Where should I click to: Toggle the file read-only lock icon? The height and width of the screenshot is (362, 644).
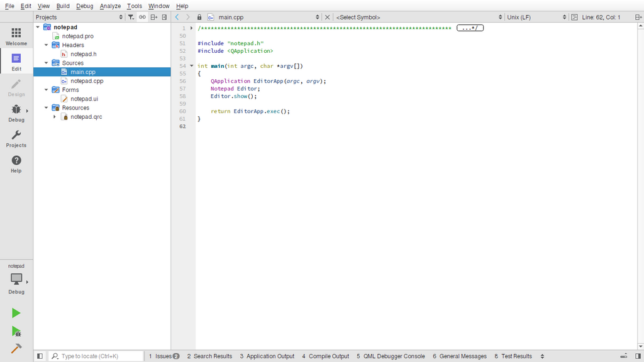click(199, 17)
